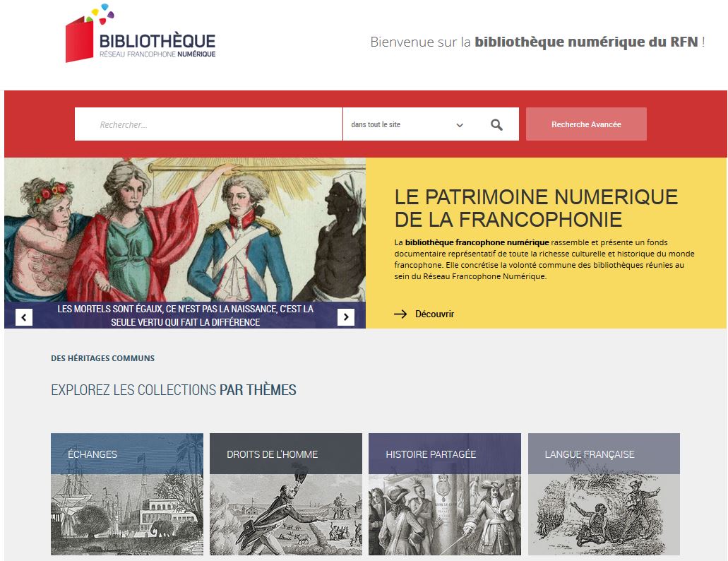Image resolution: width=728 pixels, height=561 pixels.
Task: Advance to the next carousel slide
Action: point(345,317)
